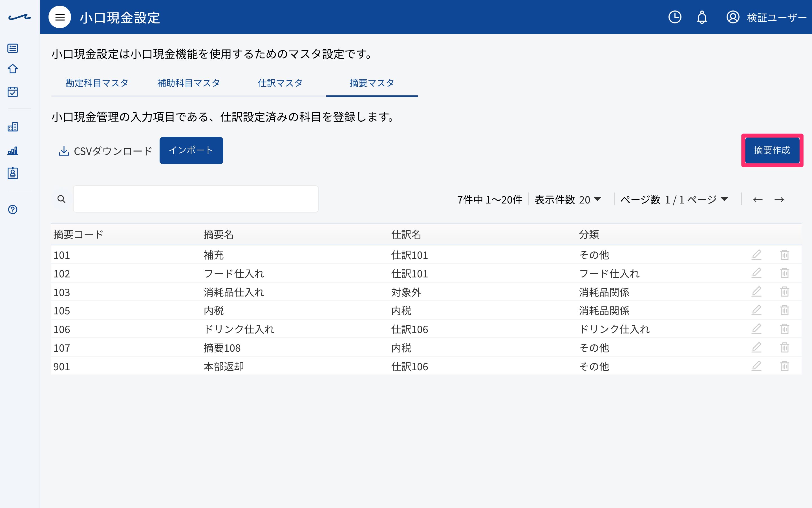812x508 pixels.
Task: Delete row 101 補充 with trash icon
Action: point(784,255)
